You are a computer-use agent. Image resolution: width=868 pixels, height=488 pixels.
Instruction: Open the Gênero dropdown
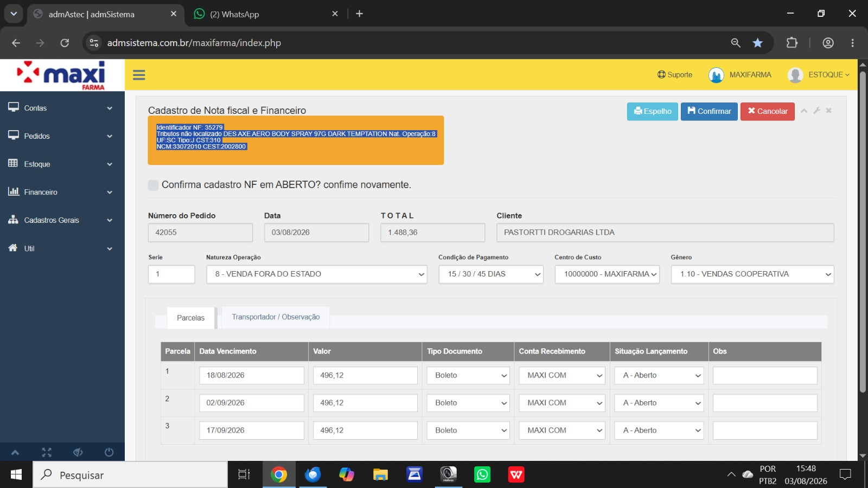752,274
